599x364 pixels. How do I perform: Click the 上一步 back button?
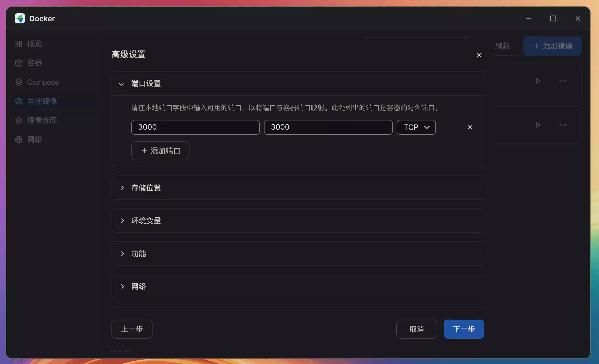click(x=132, y=329)
